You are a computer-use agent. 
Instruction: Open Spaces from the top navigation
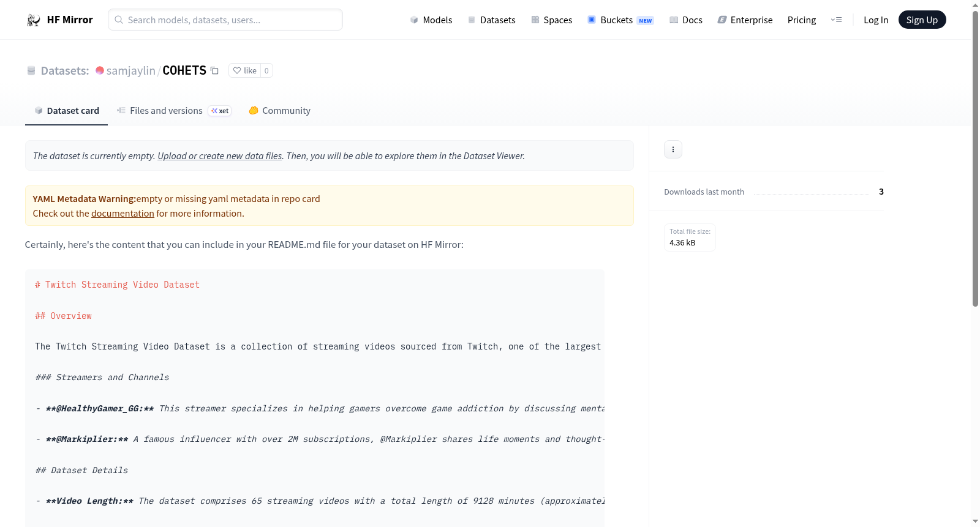(552, 20)
